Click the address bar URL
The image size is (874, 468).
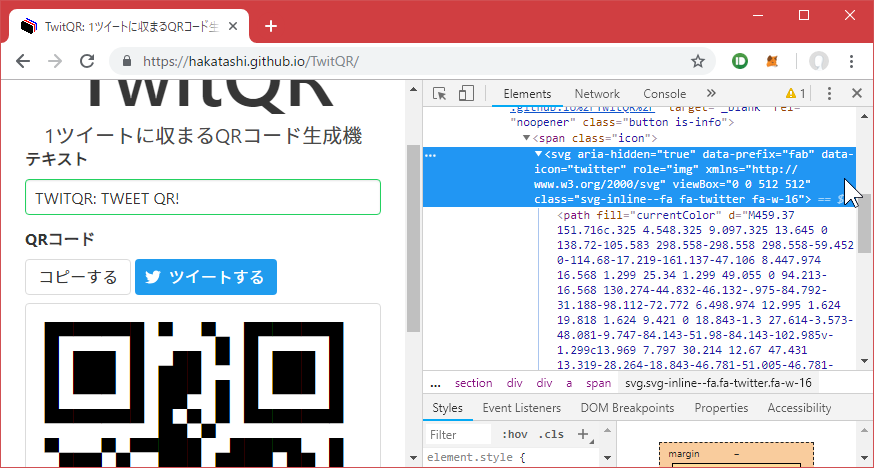point(251,61)
